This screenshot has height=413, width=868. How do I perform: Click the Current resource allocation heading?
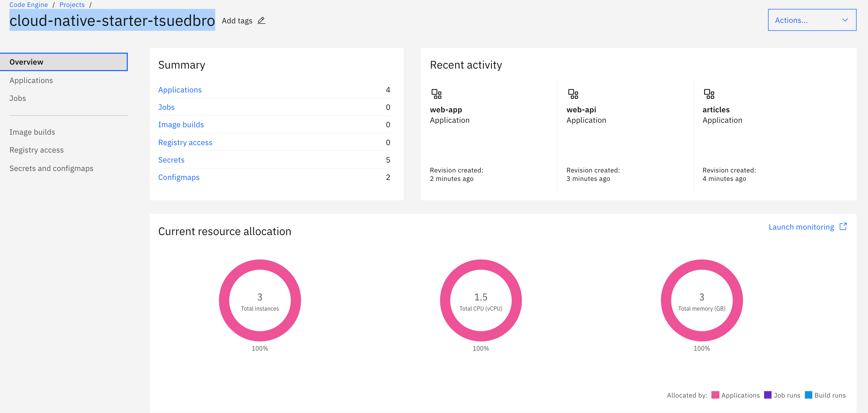(x=225, y=231)
